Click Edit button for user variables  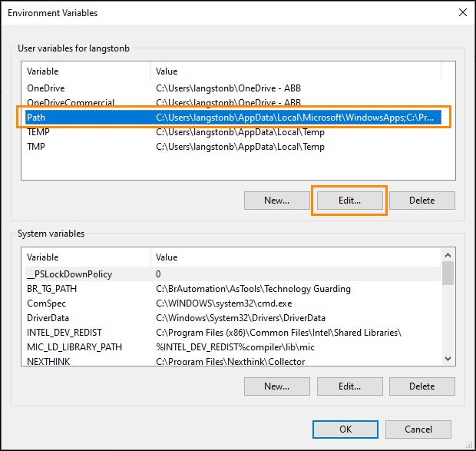[x=349, y=201]
